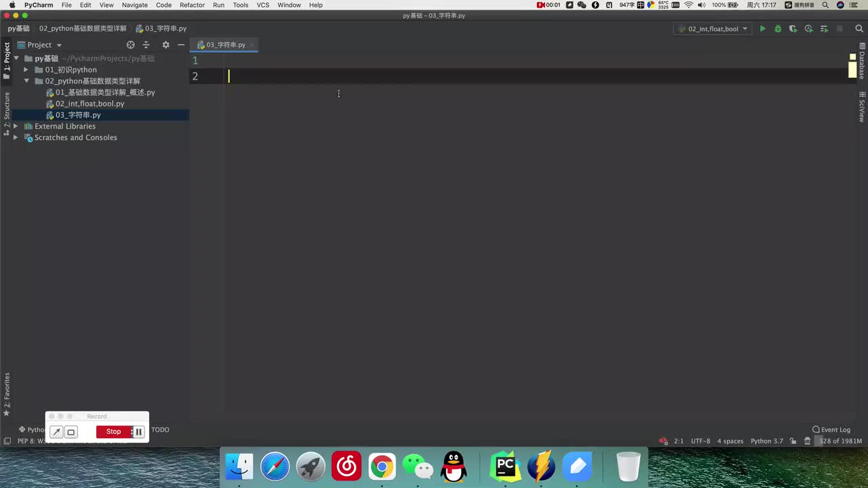Change the UTF-8 file encoding
This screenshot has width=868, height=488.
pyautogui.click(x=701, y=441)
